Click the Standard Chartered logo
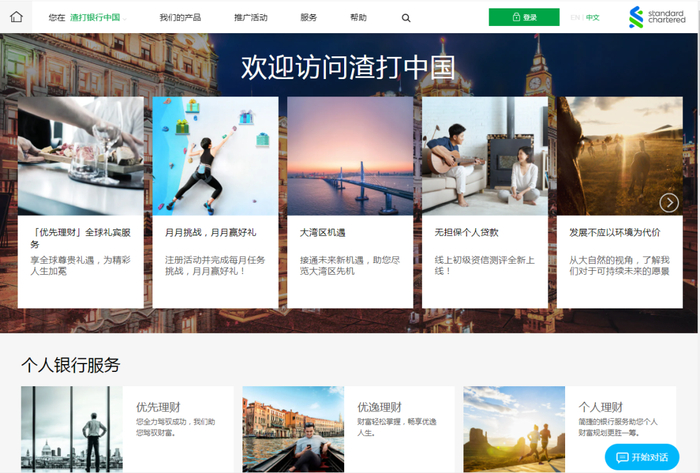This screenshot has width=700, height=473. [x=657, y=17]
